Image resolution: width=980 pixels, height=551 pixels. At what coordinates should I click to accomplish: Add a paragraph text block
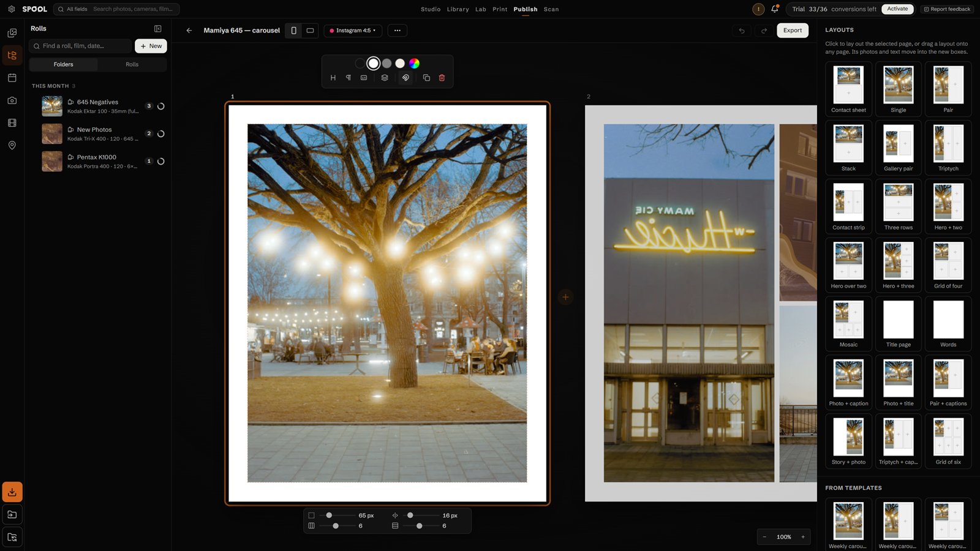click(348, 78)
